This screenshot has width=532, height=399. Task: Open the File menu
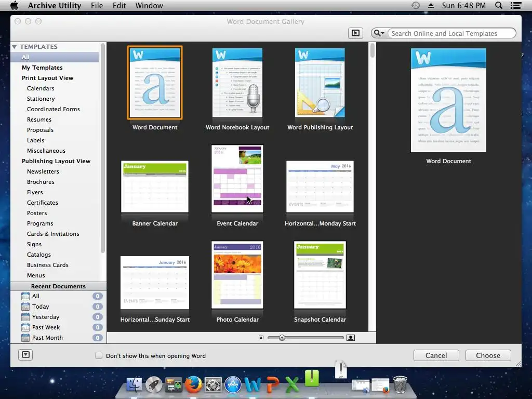click(97, 5)
